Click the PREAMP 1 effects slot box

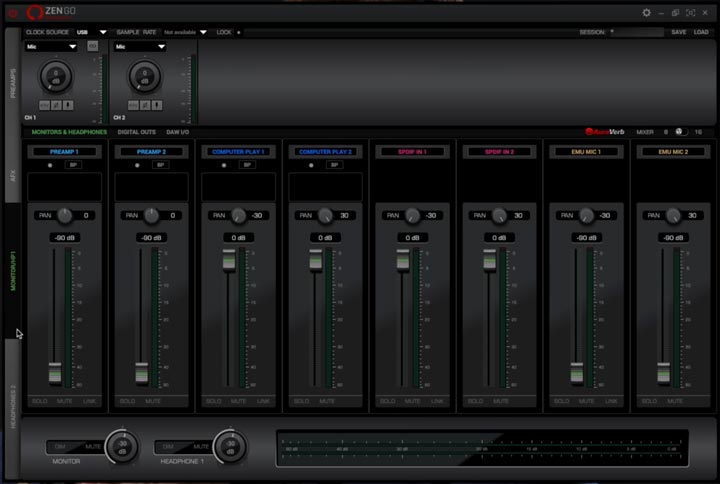[64, 187]
